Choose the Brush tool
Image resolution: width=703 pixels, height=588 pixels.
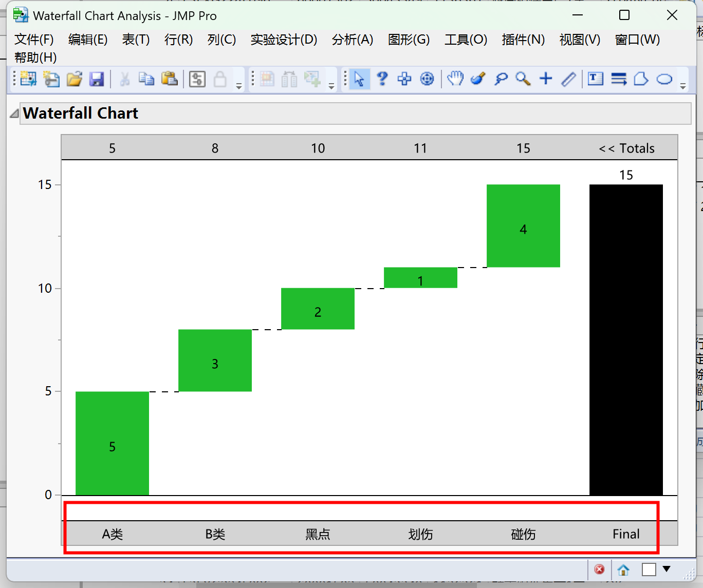pos(478,79)
